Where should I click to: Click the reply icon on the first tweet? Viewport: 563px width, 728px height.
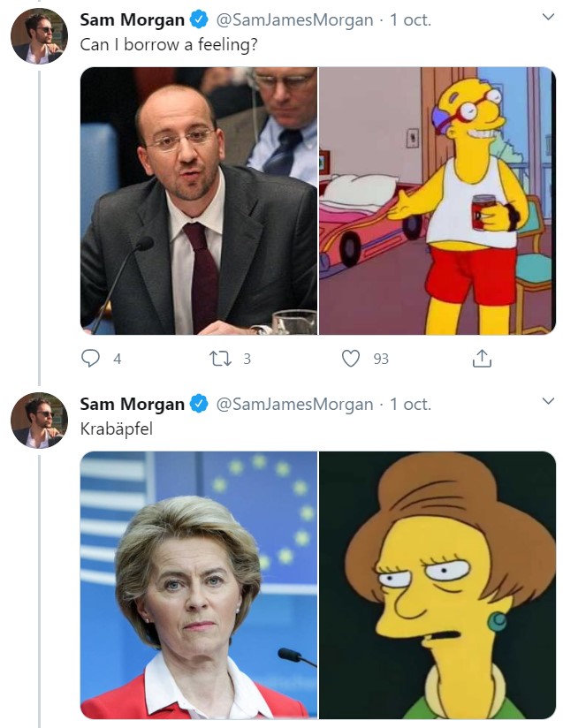tap(90, 359)
